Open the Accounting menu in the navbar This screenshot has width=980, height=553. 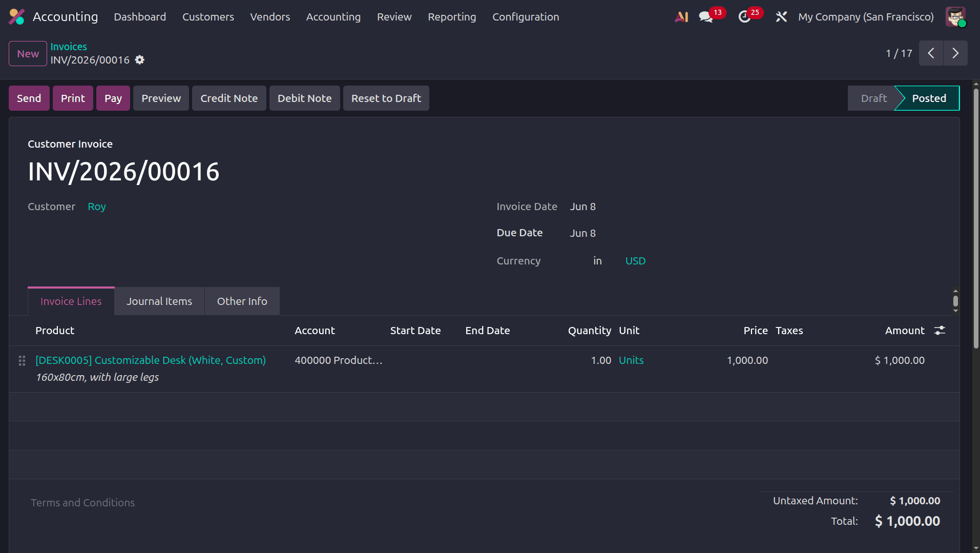[x=333, y=17]
